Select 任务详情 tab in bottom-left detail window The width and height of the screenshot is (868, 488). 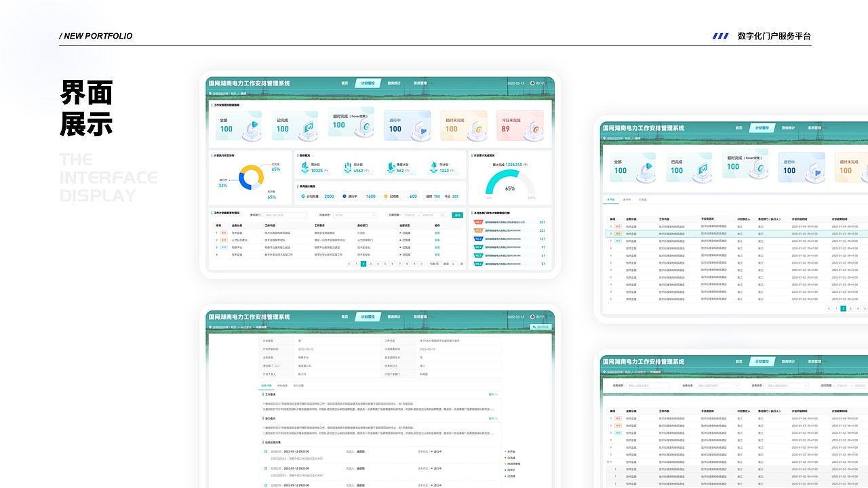click(x=267, y=386)
